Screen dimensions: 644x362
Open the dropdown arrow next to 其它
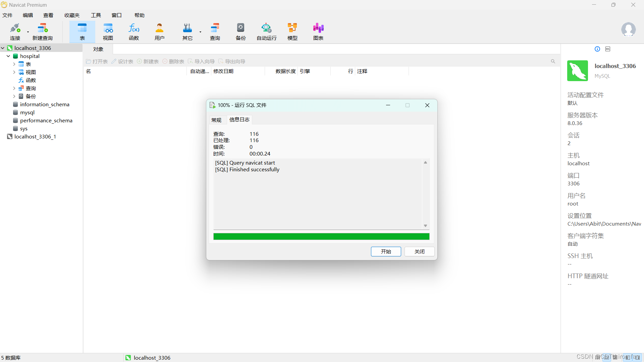[200, 32]
